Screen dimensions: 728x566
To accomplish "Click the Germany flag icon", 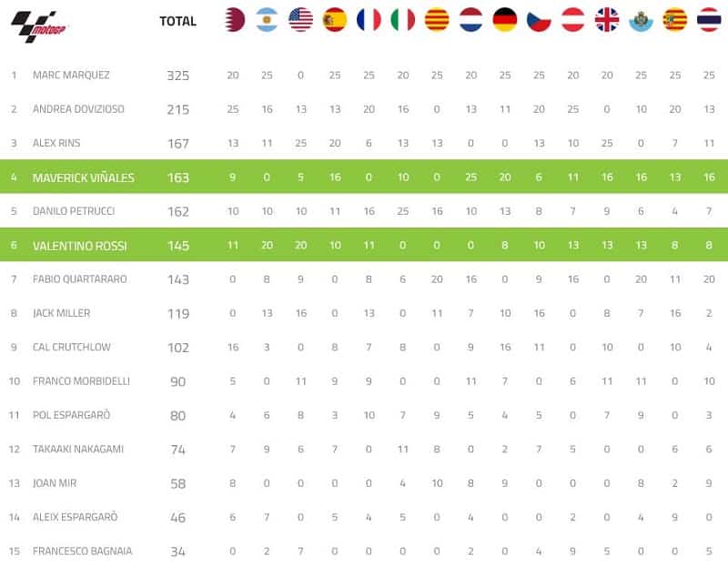I will coord(505,20).
